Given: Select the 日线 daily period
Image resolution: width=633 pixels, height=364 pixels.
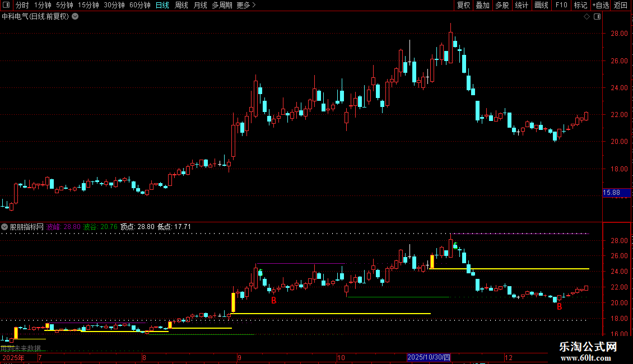Looking at the screenshot, I should [162, 5].
